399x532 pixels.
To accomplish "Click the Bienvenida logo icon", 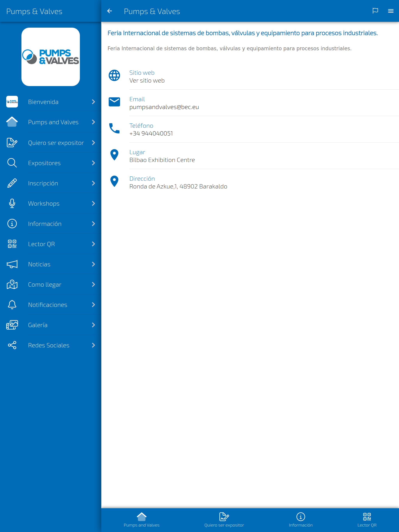I will (12, 102).
